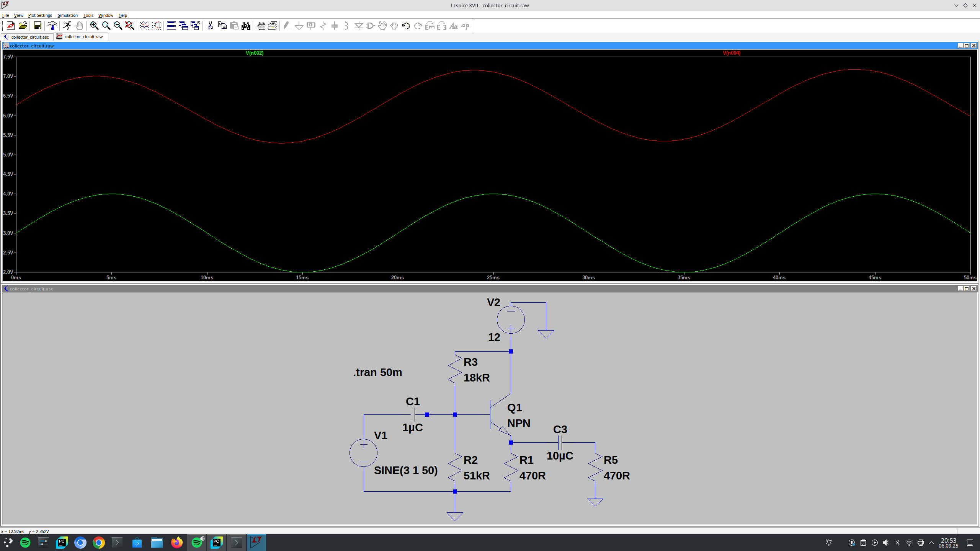Image resolution: width=980 pixels, height=551 pixels.
Task: Select the Diode placement tool
Action: pyautogui.click(x=359, y=26)
